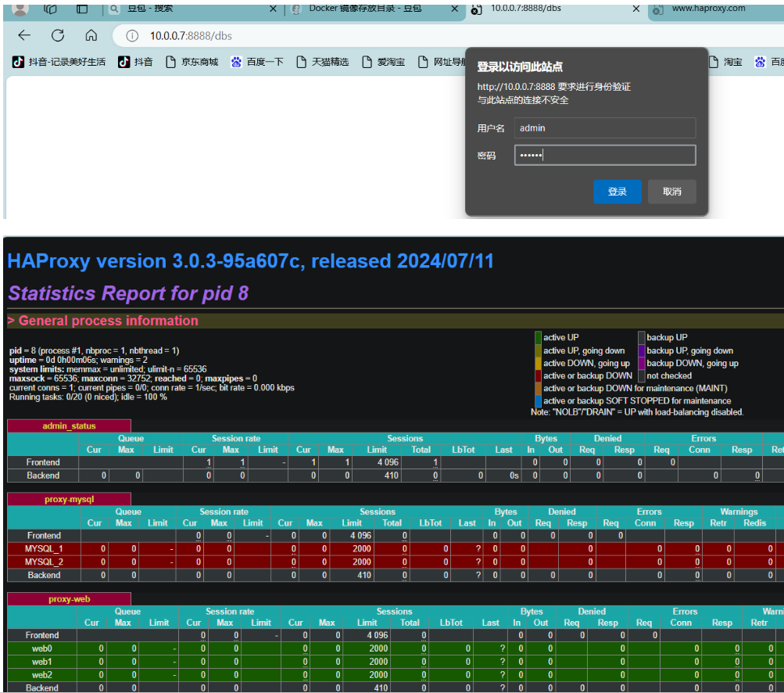Click 'Statistics Report for pid 8' heading
Image resolution: width=784 pixels, height=693 pixels.
tap(128, 293)
